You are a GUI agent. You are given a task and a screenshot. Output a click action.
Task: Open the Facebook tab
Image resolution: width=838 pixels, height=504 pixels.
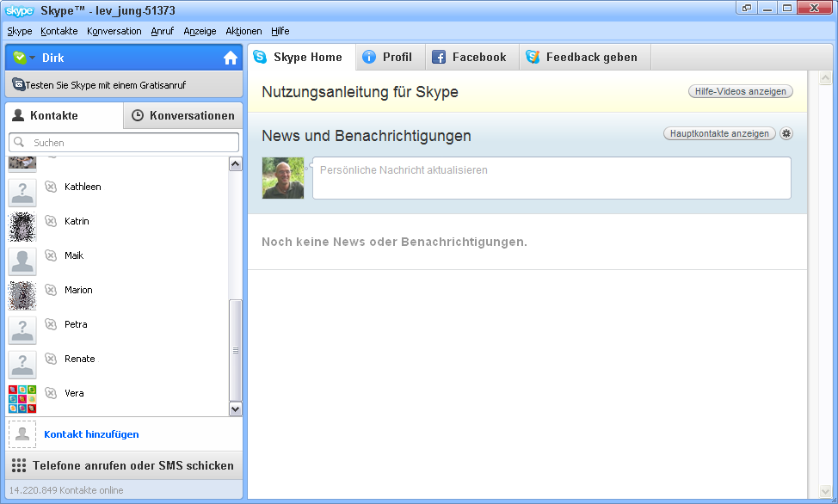472,57
